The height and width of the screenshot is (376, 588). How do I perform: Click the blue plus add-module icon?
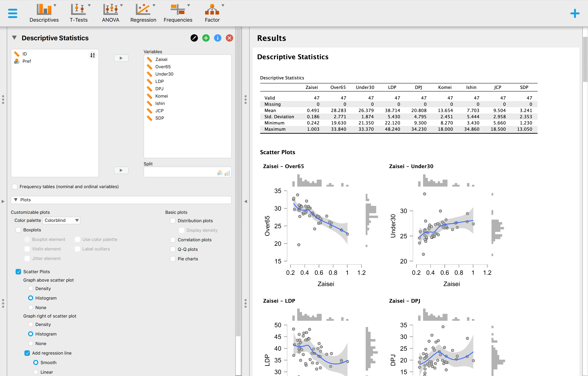(575, 13)
